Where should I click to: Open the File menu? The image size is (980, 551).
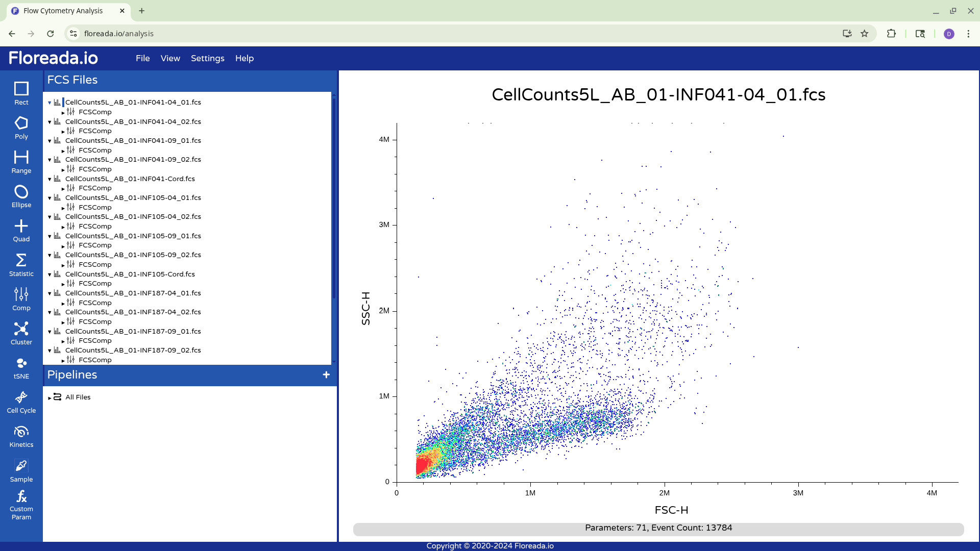pyautogui.click(x=142, y=58)
